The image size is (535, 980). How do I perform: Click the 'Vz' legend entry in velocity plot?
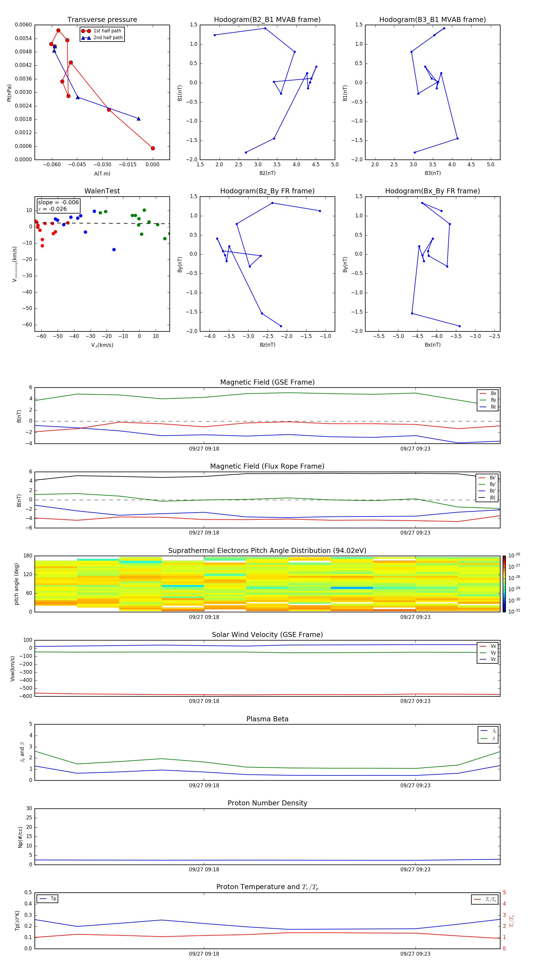(x=488, y=659)
